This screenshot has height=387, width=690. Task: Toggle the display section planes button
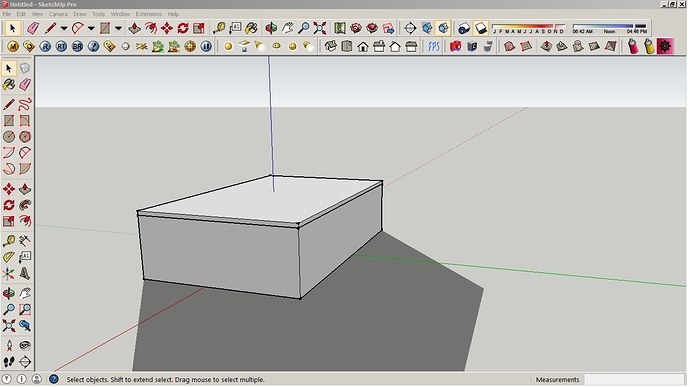(x=427, y=29)
